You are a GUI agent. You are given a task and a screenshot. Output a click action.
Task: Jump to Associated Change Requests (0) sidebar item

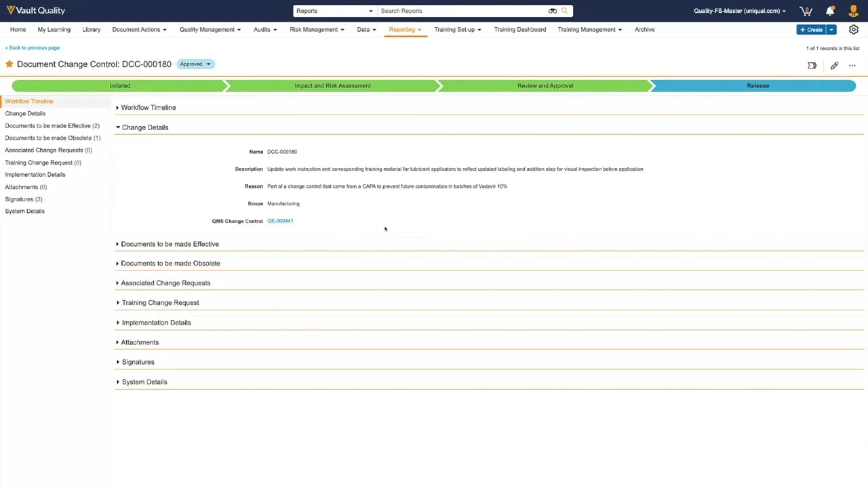click(x=48, y=150)
